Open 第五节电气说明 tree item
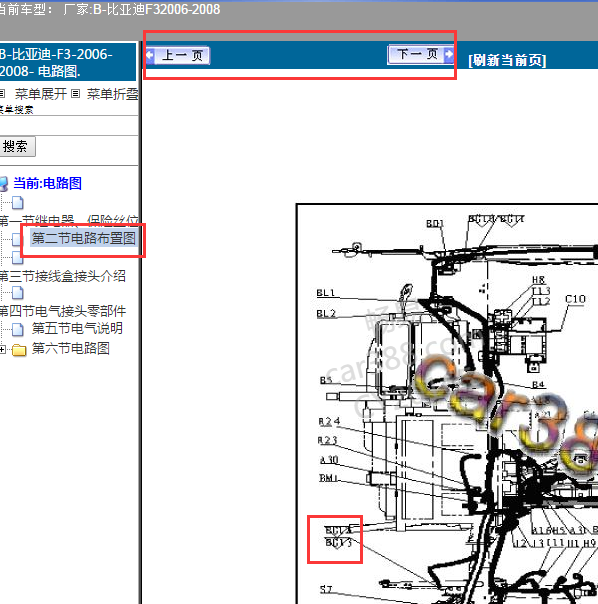 [77, 328]
